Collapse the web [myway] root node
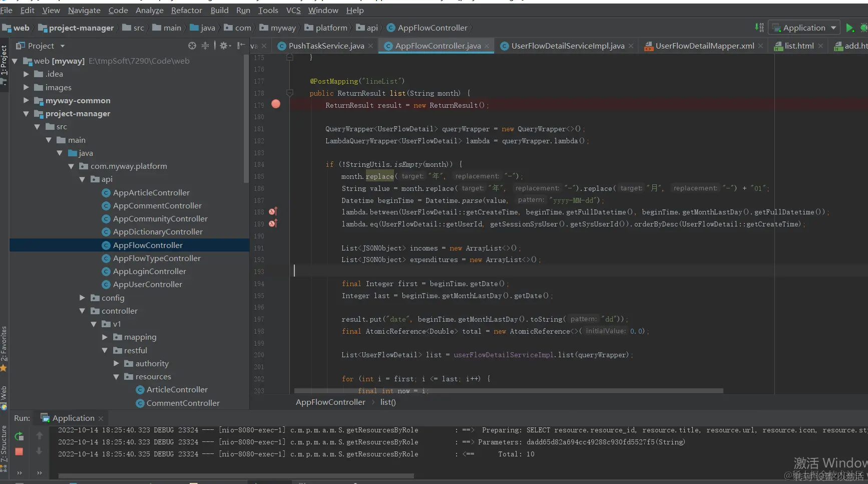This screenshot has width=868, height=484. click(15, 61)
